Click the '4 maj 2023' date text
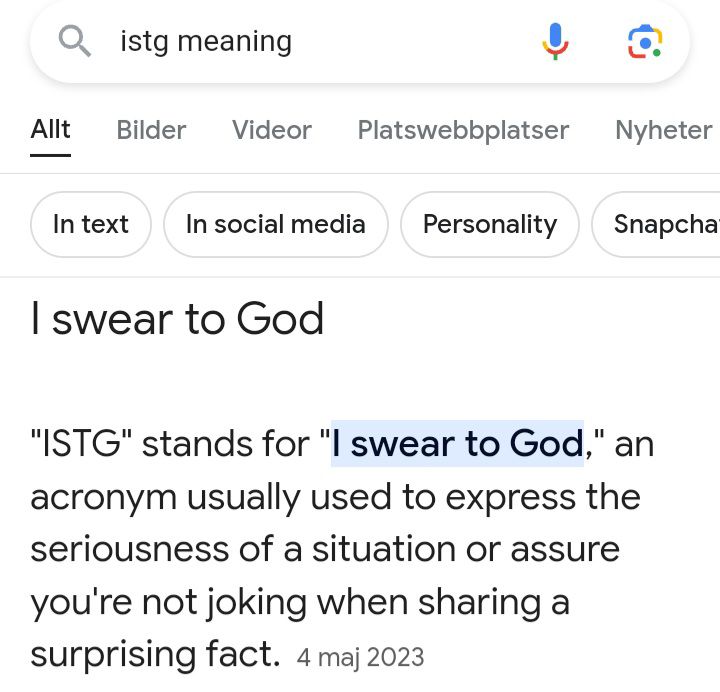Viewport: 720px width, 692px height. pyautogui.click(x=361, y=657)
